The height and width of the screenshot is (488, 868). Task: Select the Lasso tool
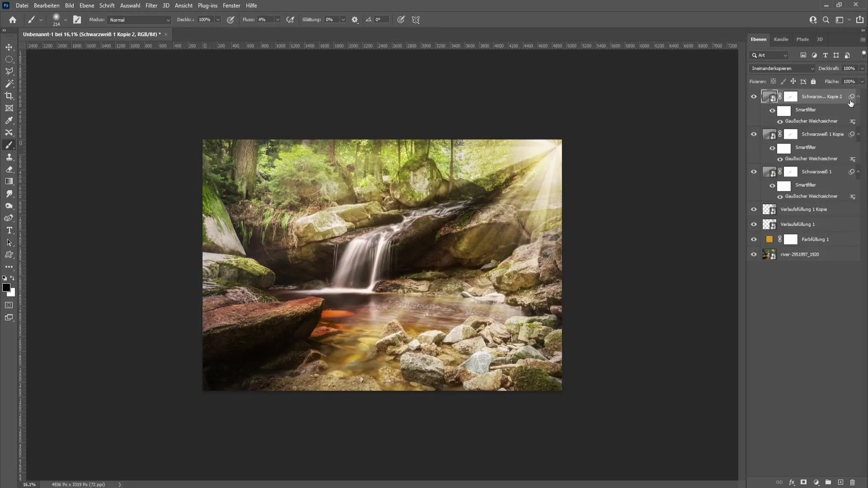point(9,71)
